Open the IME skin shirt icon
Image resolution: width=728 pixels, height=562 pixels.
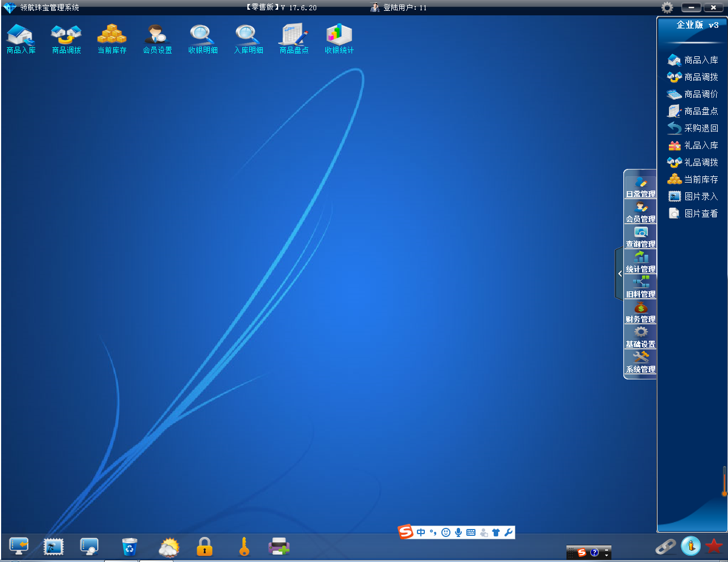[x=496, y=532]
